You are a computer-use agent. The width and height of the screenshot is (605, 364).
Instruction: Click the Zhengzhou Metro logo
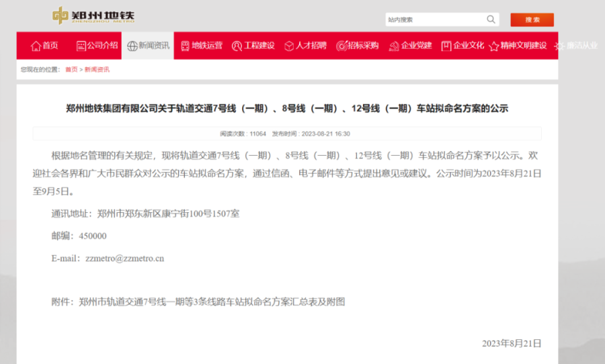tap(93, 16)
